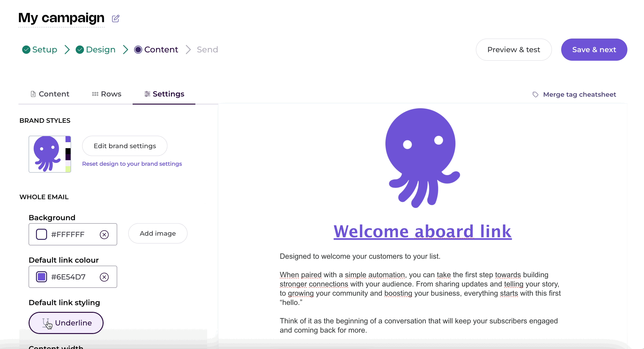
Task: Click the chevron between Setup and Design
Action: pyautogui.click(x=67, y=50)
